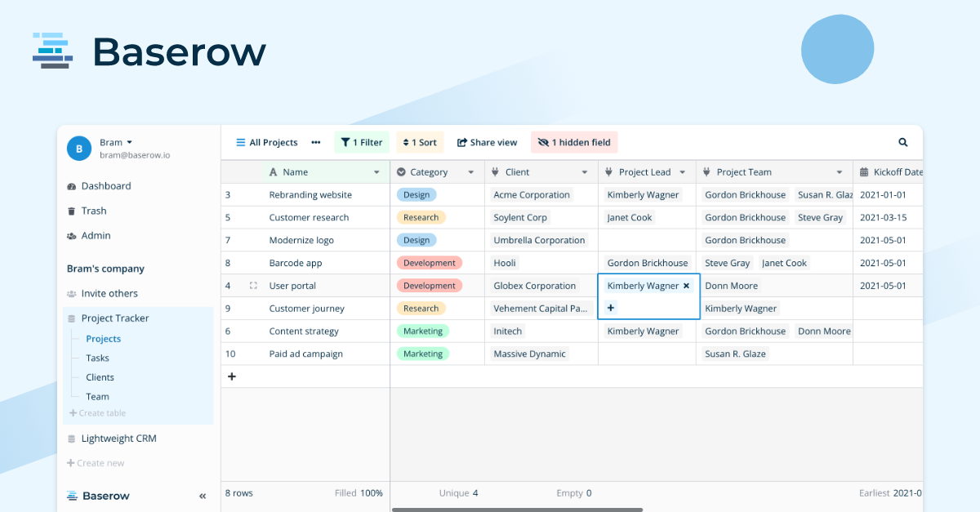The width and height of the screenshot is (980, 512).
Task: Remove Kimberly Wagner from the selected Project Lead cell
Action: point(685,285)
